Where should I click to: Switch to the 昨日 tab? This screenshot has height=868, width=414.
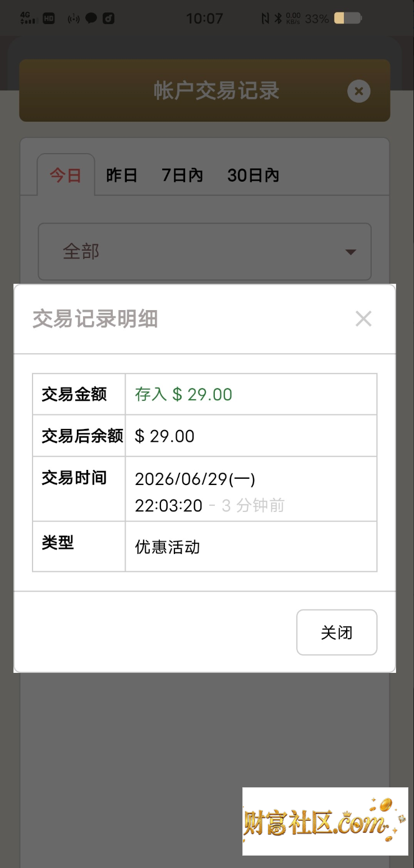(x=122, y=175)
